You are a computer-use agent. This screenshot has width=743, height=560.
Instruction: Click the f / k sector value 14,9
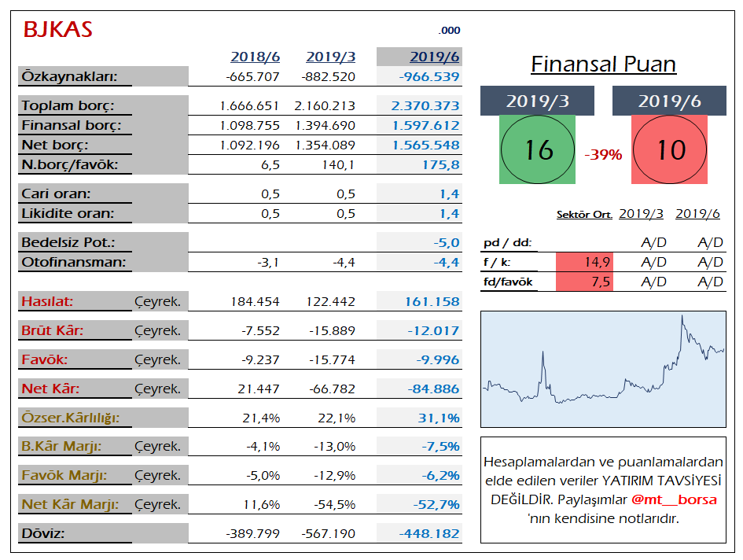tap(584, 262)
